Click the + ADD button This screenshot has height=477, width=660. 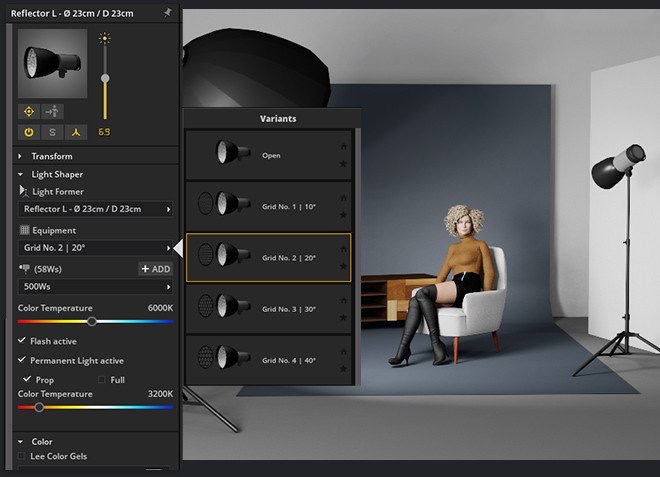point(156,269)
